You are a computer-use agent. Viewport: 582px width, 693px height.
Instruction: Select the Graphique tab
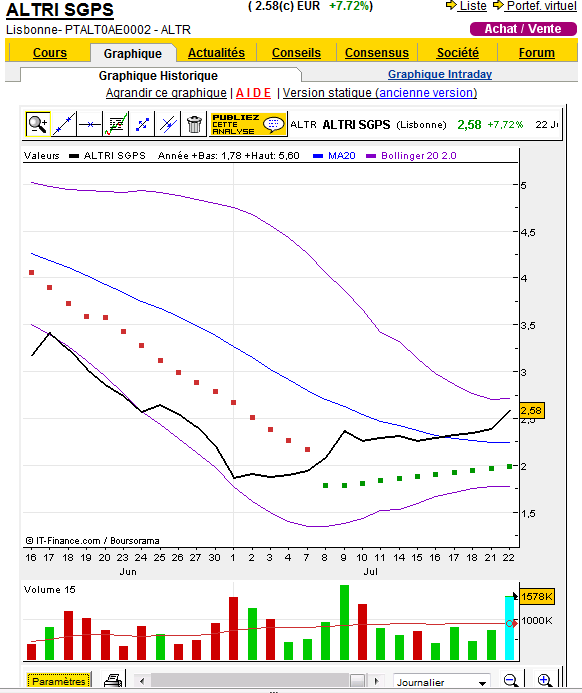[133, 53]
